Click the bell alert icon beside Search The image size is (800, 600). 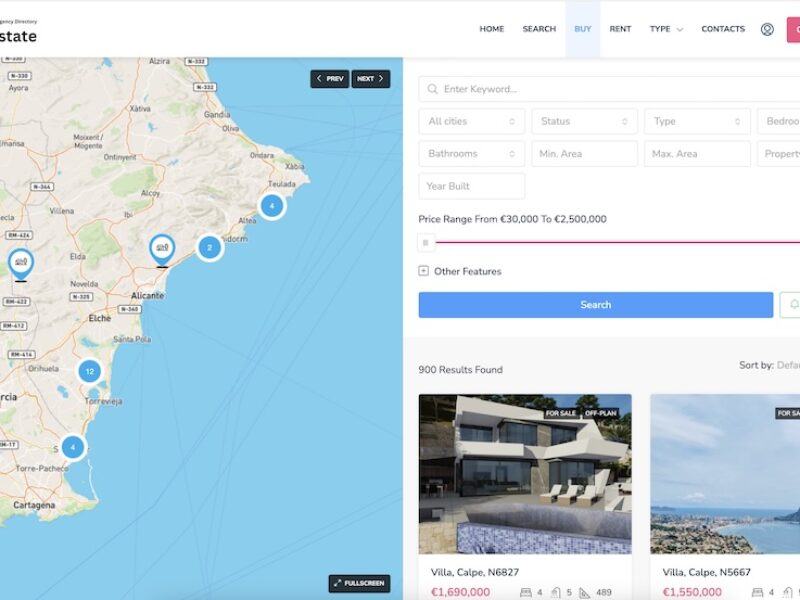(x=792, y=305)
